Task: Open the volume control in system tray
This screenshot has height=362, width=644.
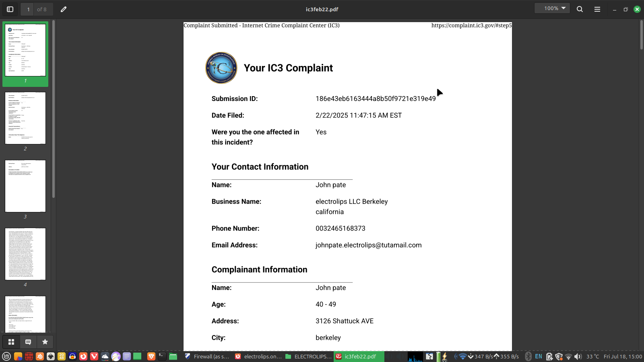Action: coord(578,356)
